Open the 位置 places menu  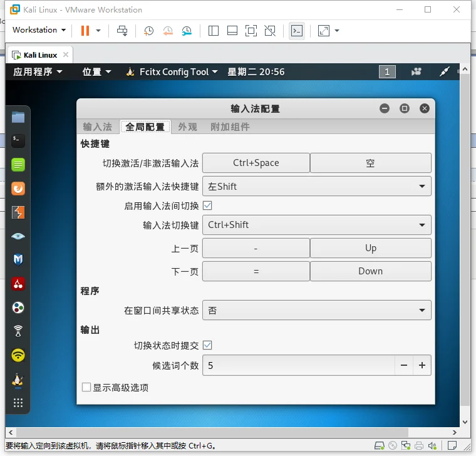[96, 72]
